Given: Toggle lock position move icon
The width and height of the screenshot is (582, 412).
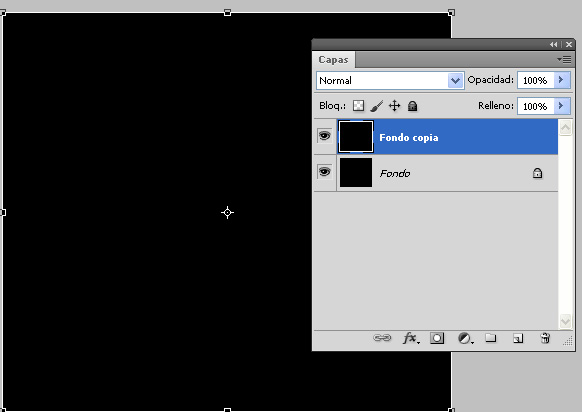Looking at the screenshot, I should [394, 106].
